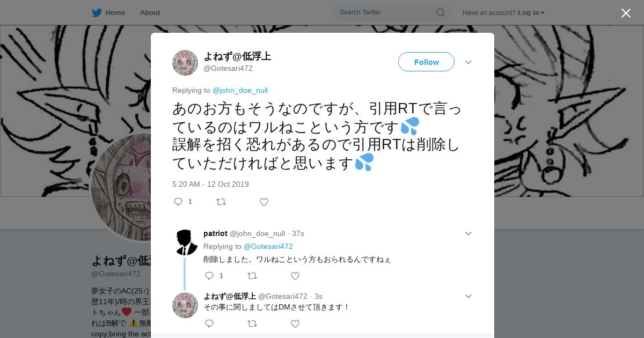Click the reply icon on main tweet
The width and height of the screenshot is (644, 338).
(178, 202)
